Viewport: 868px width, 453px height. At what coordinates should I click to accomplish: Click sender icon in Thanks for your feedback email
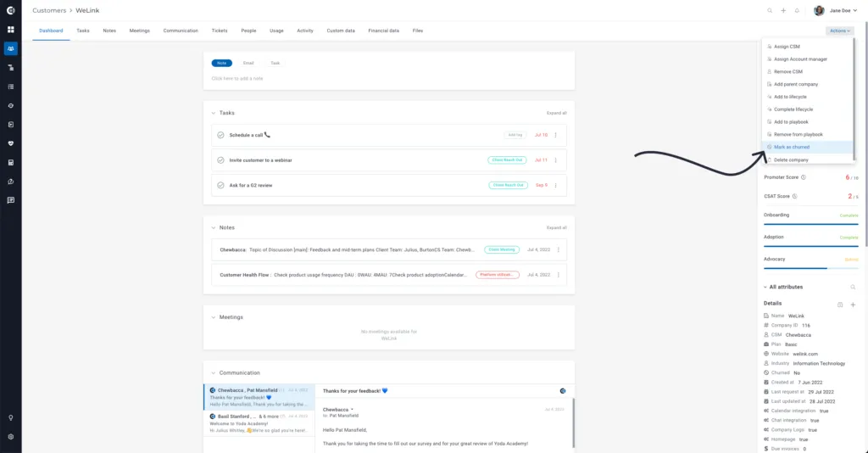point(563,391)
